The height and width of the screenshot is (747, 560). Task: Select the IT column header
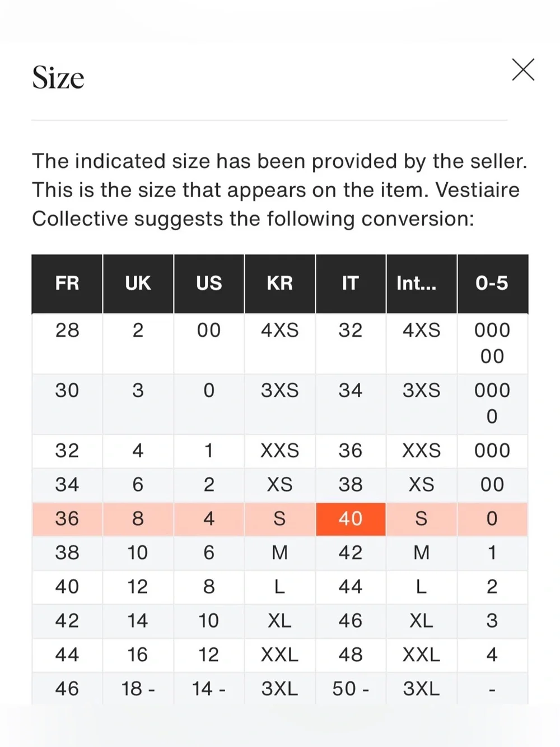[351, 284]
